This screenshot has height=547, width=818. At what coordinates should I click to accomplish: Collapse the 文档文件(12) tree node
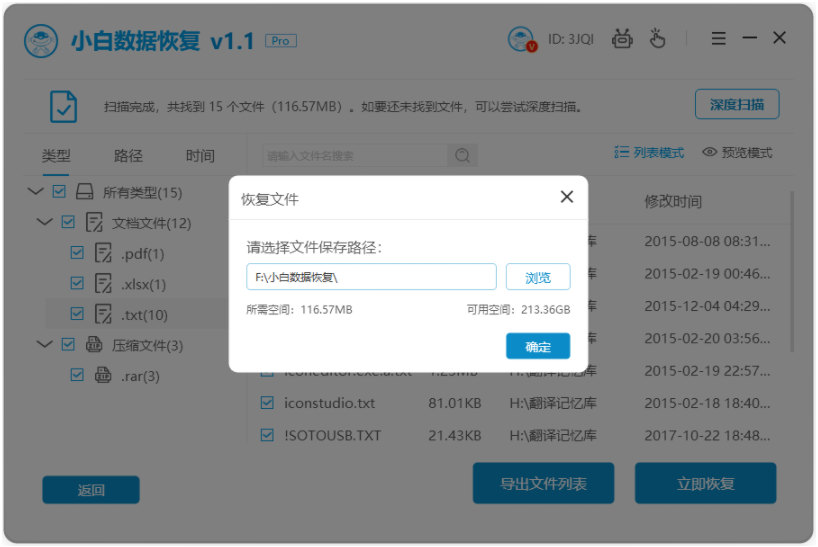(x=45, y=222)
